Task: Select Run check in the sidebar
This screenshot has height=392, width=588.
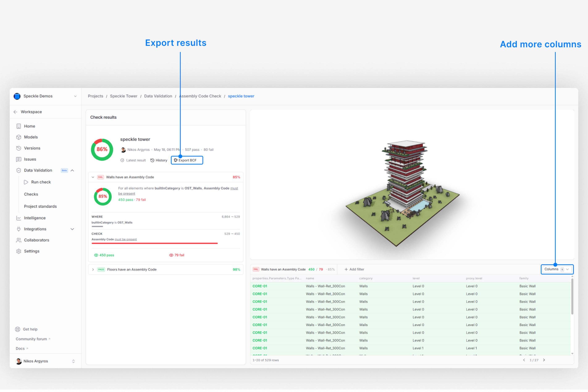Action: (x=41, y=182)
